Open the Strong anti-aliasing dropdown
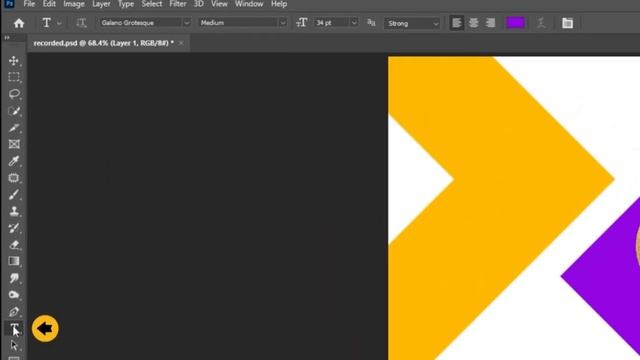Viewport: 640px width, 360px height. pyautogui.click(x=412, y=23)
